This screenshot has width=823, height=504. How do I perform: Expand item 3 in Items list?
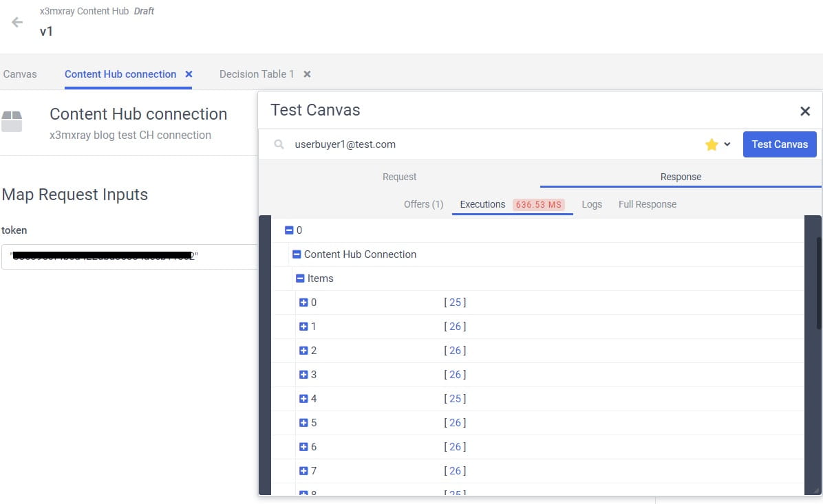(303, 375)
